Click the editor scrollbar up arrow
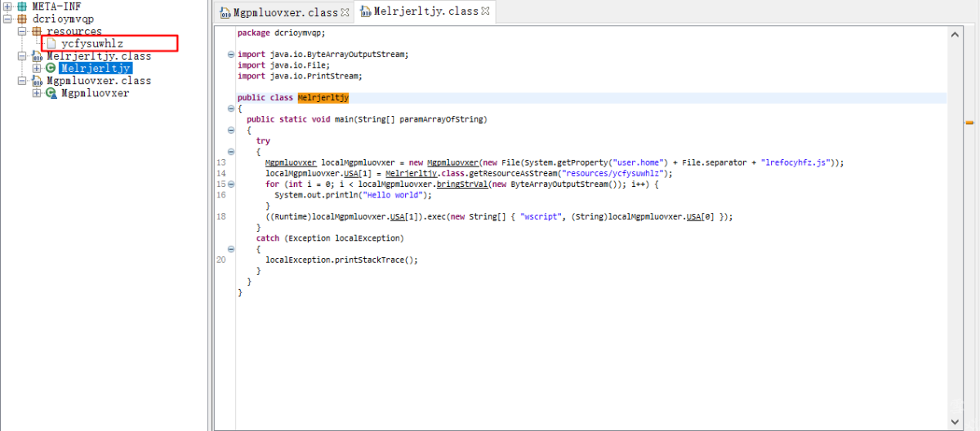The width and height of the screenshot is (980, 431). [x=956, y=33]
